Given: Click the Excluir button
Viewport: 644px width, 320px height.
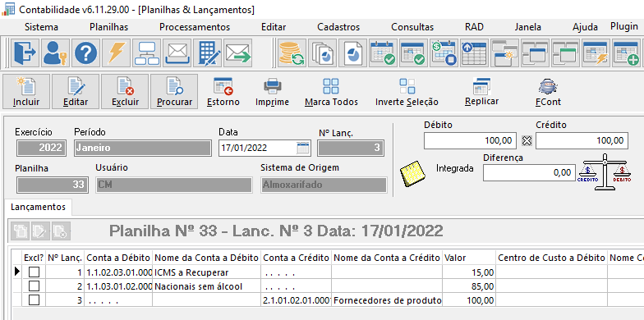Looking at the screenshot, I should [125, 92].
